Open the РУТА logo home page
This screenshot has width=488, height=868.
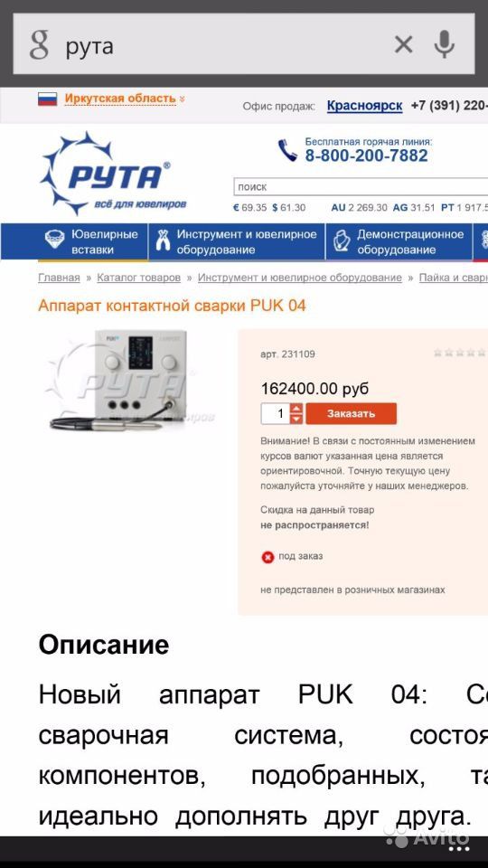tap(114, 174)
